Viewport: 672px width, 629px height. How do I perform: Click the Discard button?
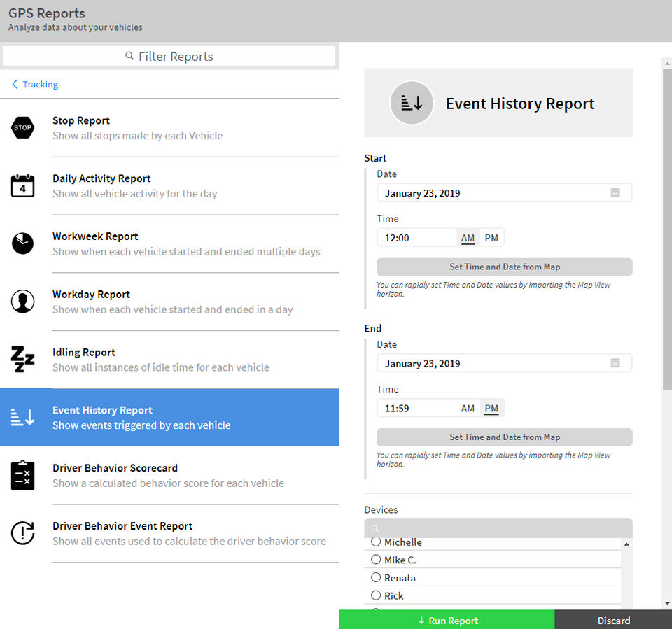(613, 620)
